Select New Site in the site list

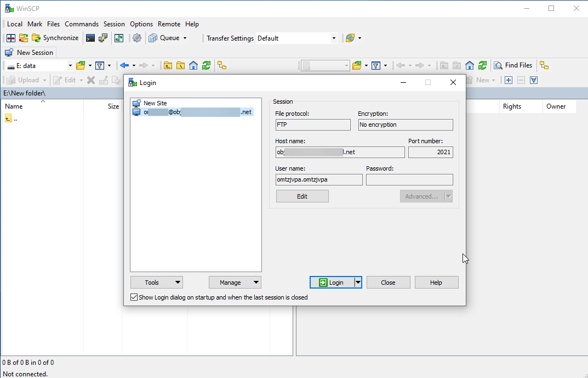(155, 103)
